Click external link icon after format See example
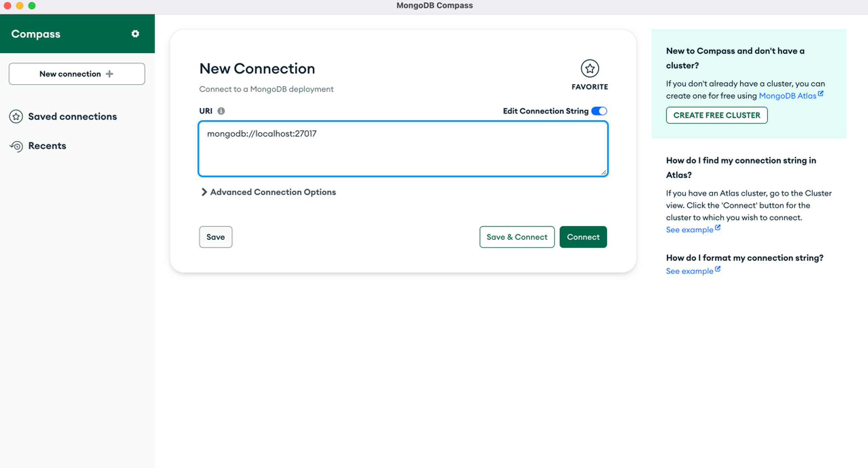 718,269
